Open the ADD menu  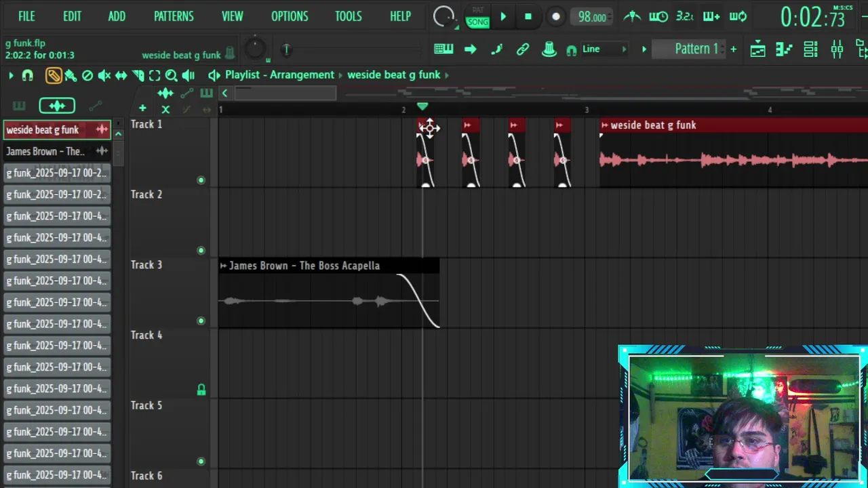[117, 16]
